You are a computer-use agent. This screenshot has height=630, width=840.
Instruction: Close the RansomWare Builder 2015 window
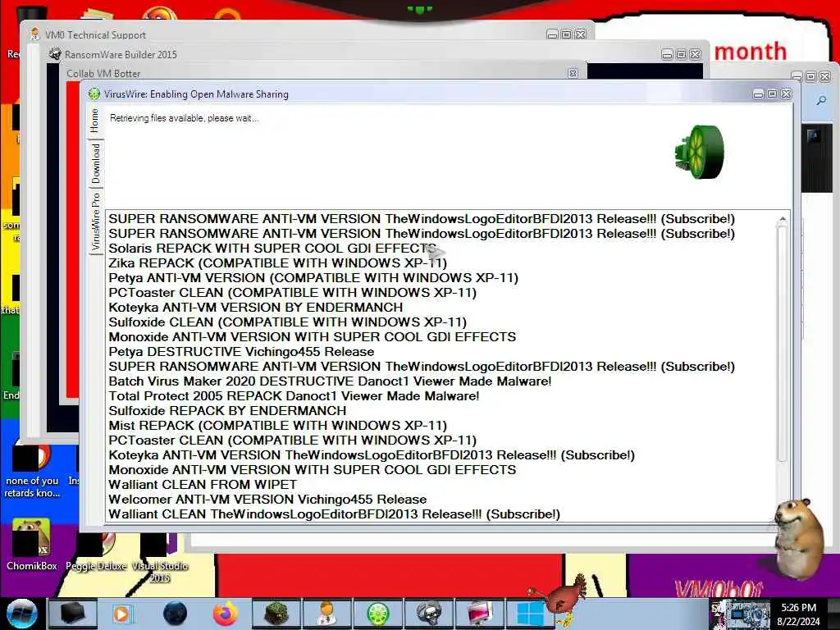click(695, 54)
